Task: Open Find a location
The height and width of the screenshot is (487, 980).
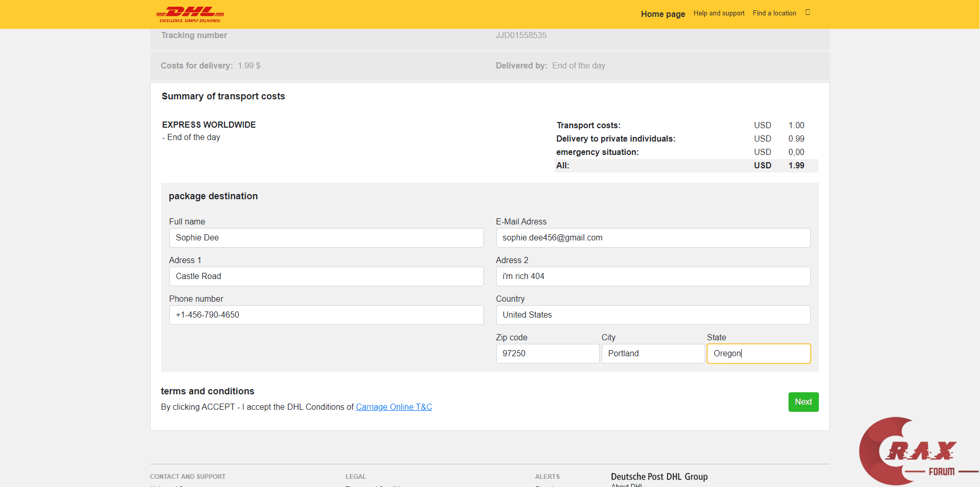Action: [x=774, y=13]
